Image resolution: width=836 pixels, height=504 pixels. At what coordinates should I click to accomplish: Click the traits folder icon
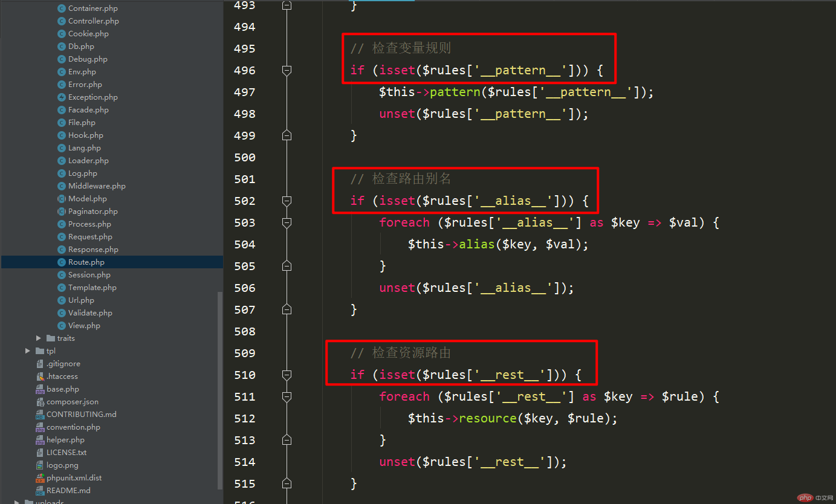point(51,338)
